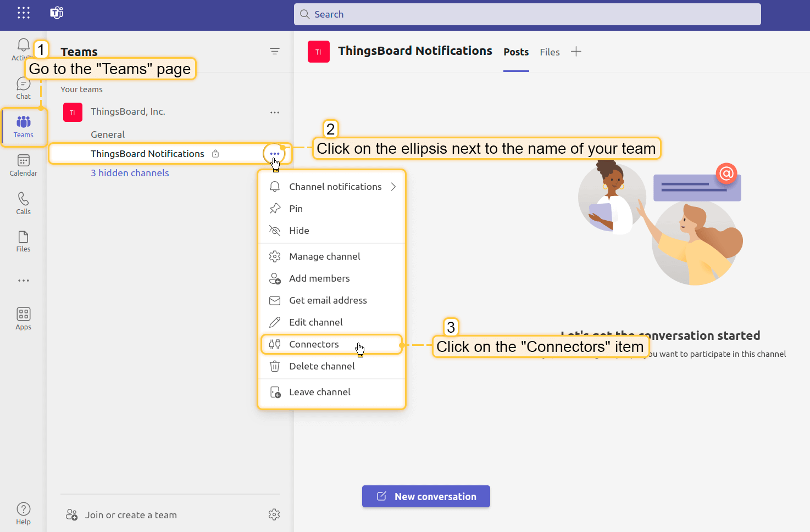
Task: Open Calendar from the sidebar
Action: tap(23, 165)
